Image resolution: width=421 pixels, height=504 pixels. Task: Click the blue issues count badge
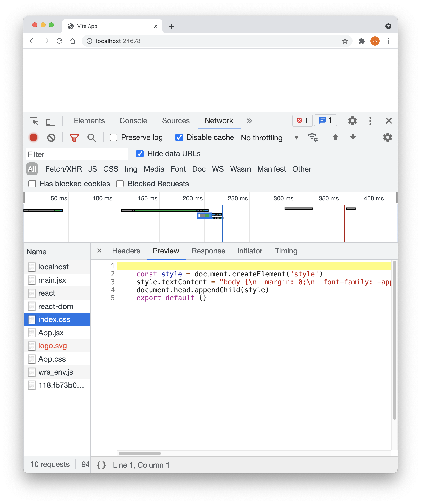pyautogui.click(x=326, y=120)
